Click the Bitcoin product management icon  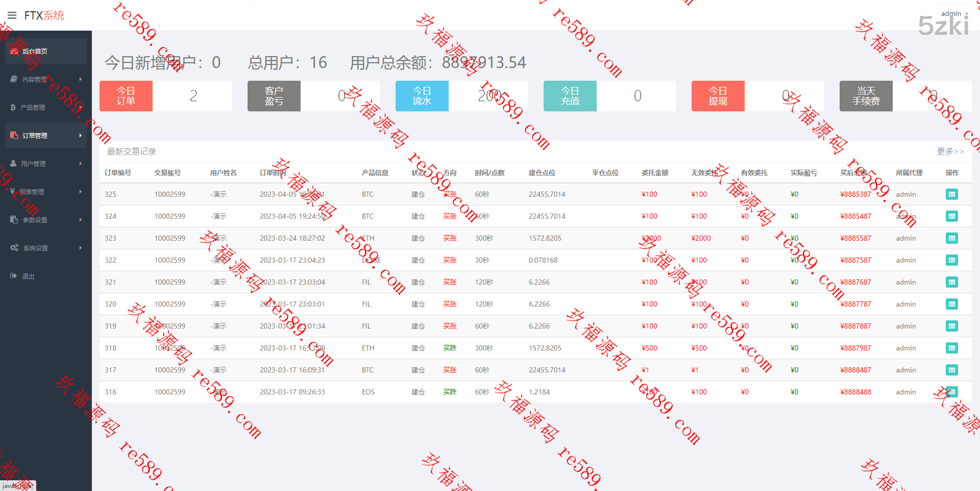click(13, 107)
